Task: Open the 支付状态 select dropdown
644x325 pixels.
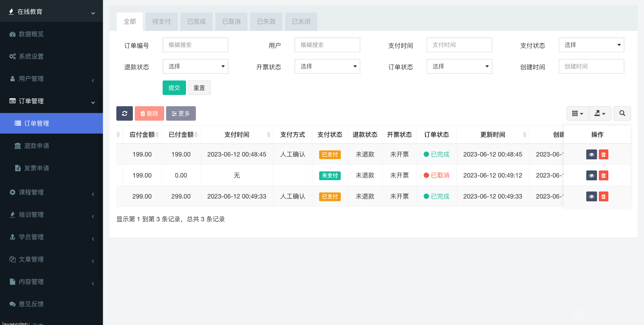Action: coord(591,45)
